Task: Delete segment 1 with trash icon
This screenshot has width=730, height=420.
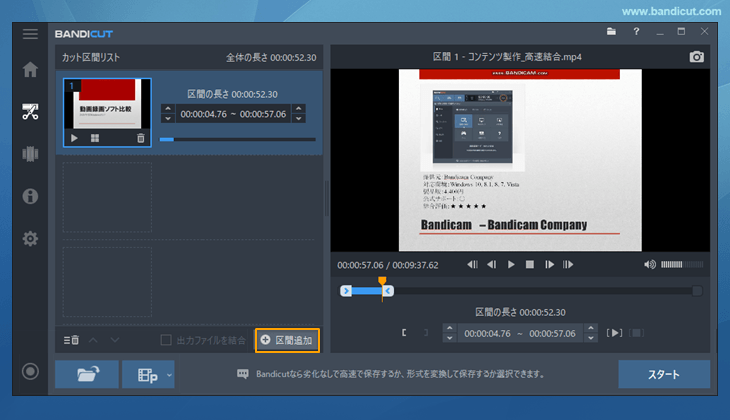Action: (x=141, y=138)
